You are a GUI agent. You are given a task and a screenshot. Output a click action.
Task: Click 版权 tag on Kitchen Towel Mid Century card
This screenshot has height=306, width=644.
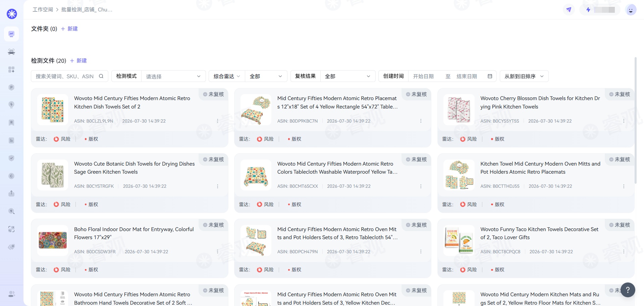click(498, 205)
